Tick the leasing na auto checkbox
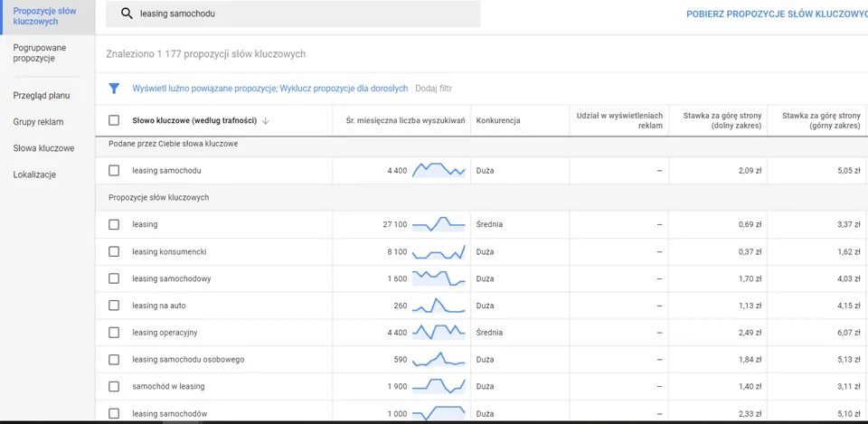 point(114,306)
